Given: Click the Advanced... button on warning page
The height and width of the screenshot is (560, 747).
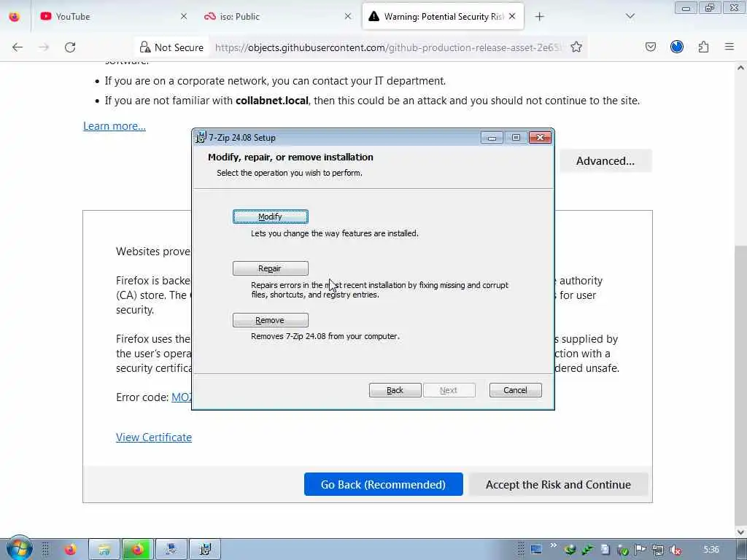Looking at the screenshot, I should [605, 161].
